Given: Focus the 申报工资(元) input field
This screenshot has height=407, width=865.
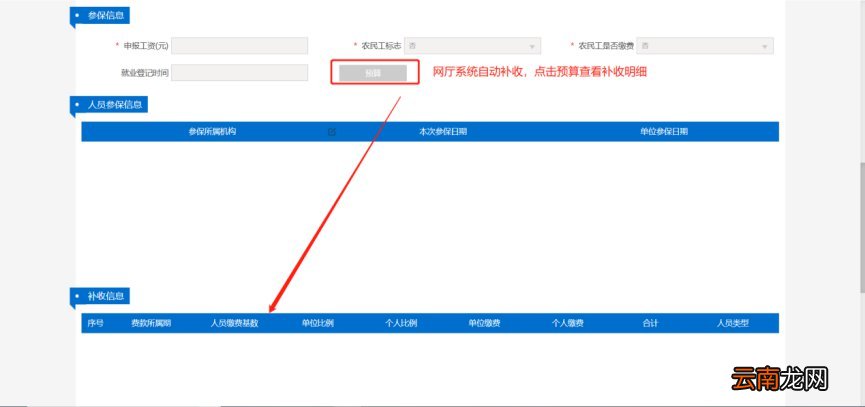Looking at the screenshot, I should [x=239, y=46].
